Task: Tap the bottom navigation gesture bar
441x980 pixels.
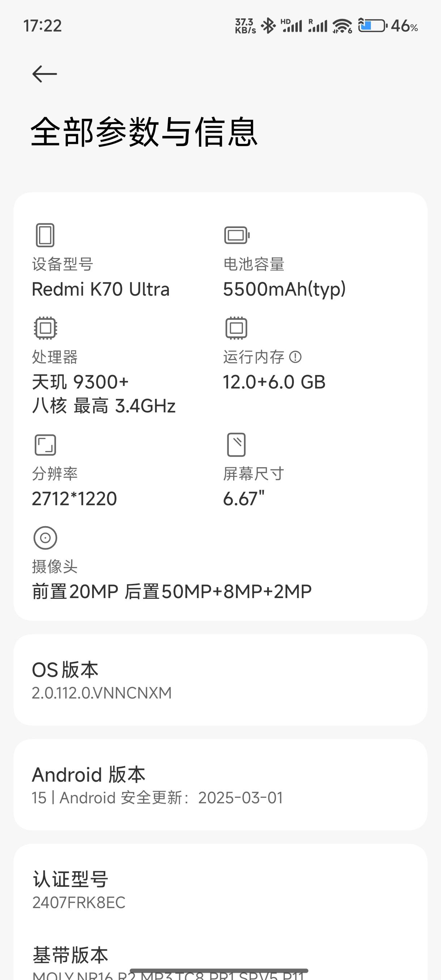Action: click(x=219, y=971)
